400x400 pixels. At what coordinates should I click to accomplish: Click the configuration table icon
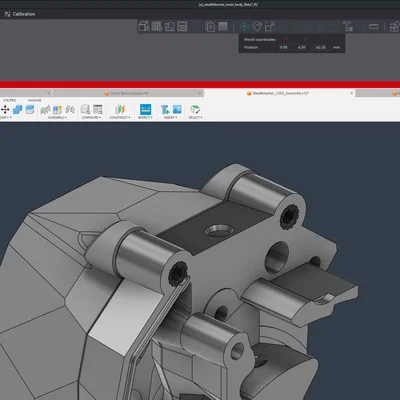[x=98, y=109]
